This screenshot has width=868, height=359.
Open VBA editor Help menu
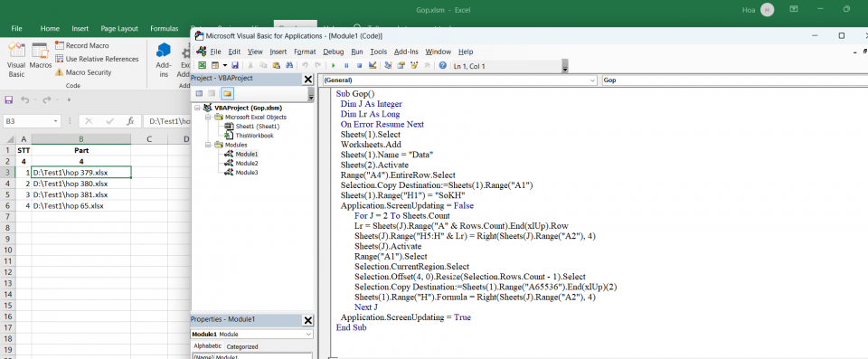pos(466,52)
